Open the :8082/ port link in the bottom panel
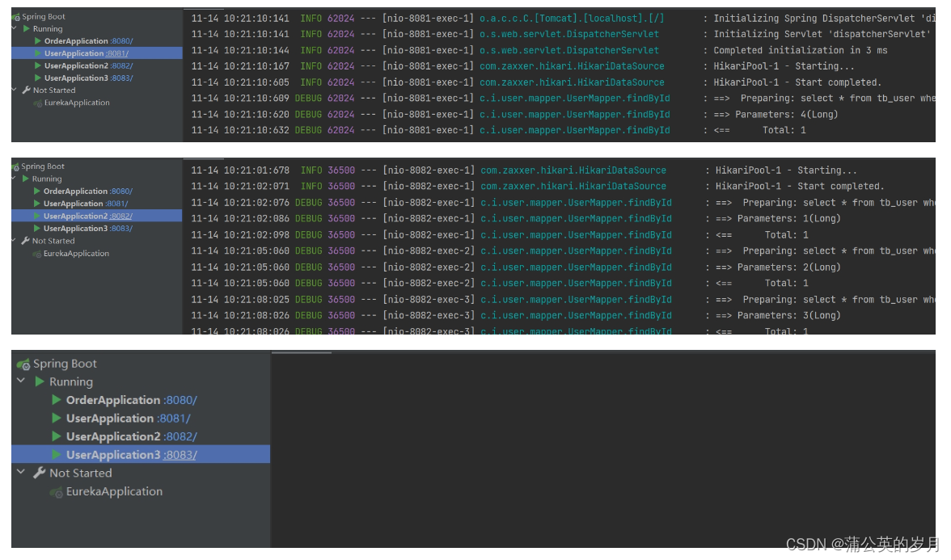951x560 pixels. click(x=180, y=436)
